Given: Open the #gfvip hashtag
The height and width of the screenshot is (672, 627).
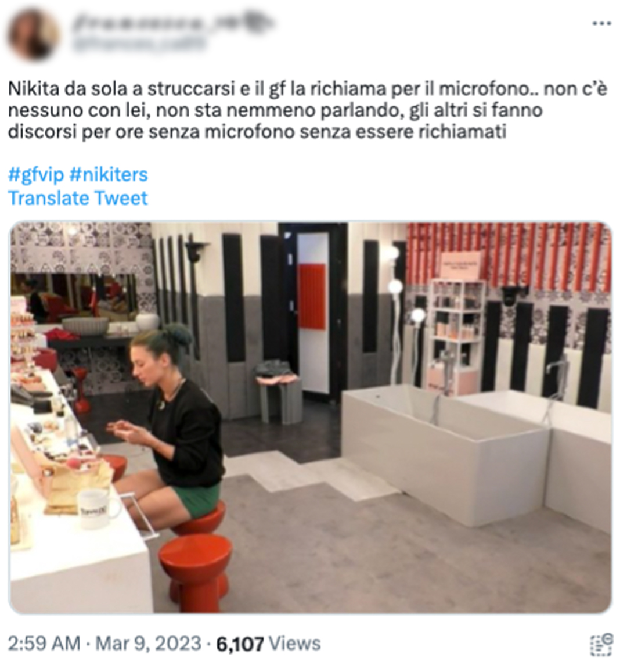Looking at the screenshot, I should tap(36, 175).
